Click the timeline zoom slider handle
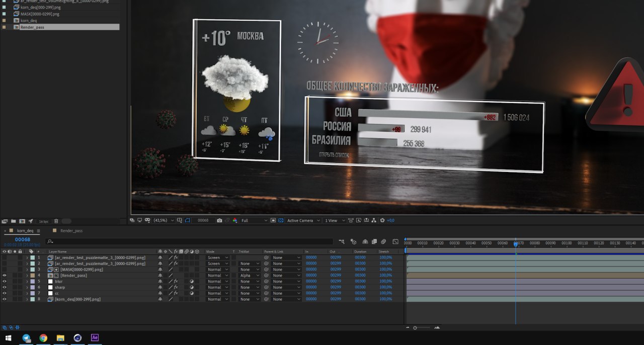644x345 pixels. pos(415,328)
